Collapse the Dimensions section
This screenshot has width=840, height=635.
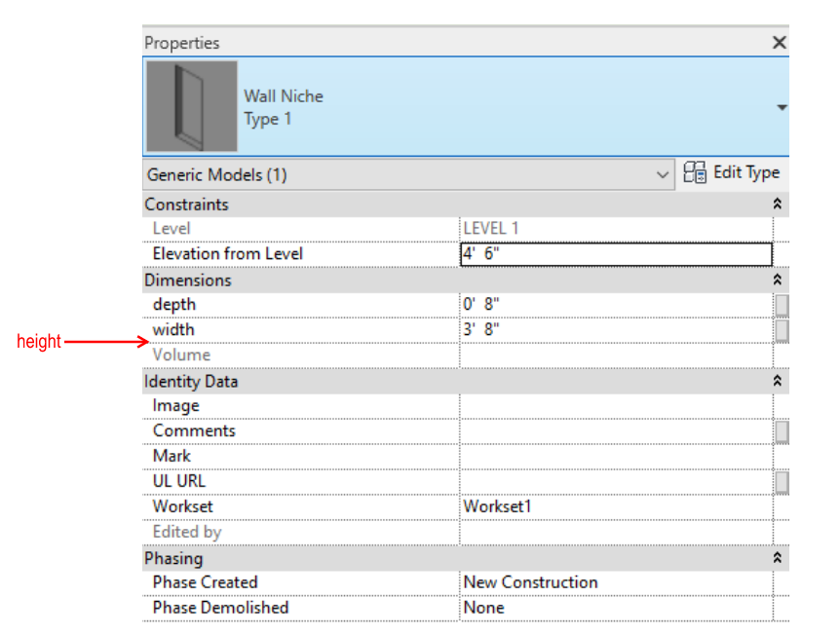(x=777, y=280)
